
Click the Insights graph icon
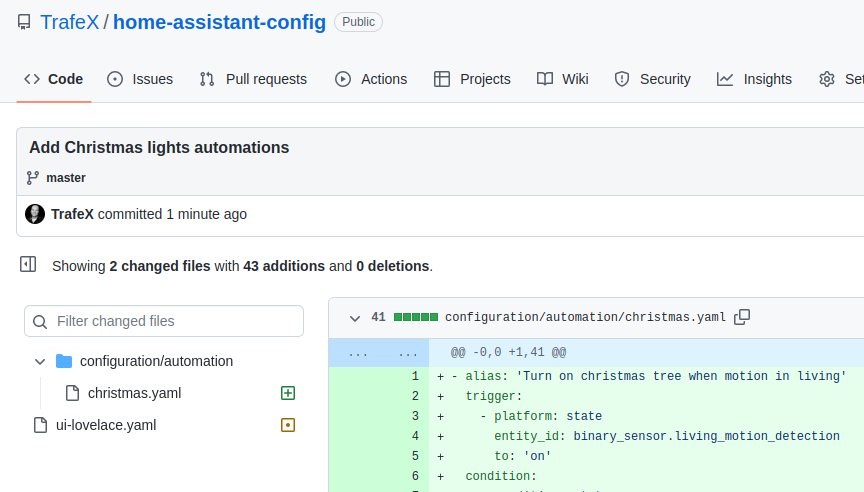725,79
